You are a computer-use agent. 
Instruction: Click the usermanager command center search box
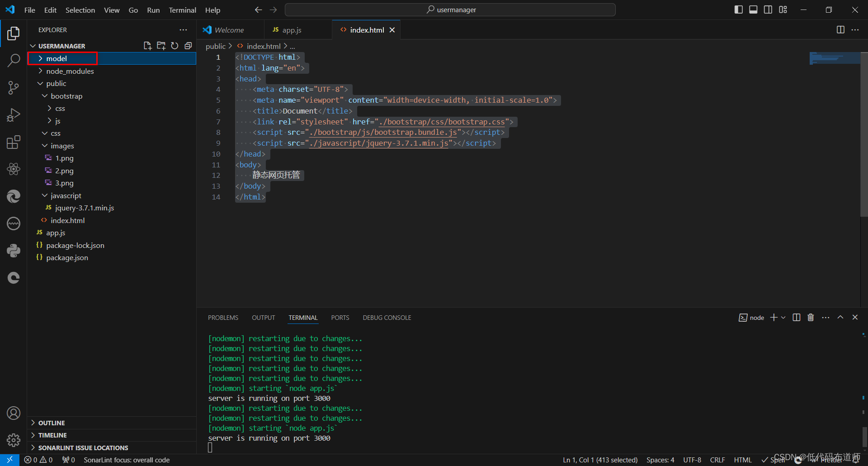click(450, 10)
